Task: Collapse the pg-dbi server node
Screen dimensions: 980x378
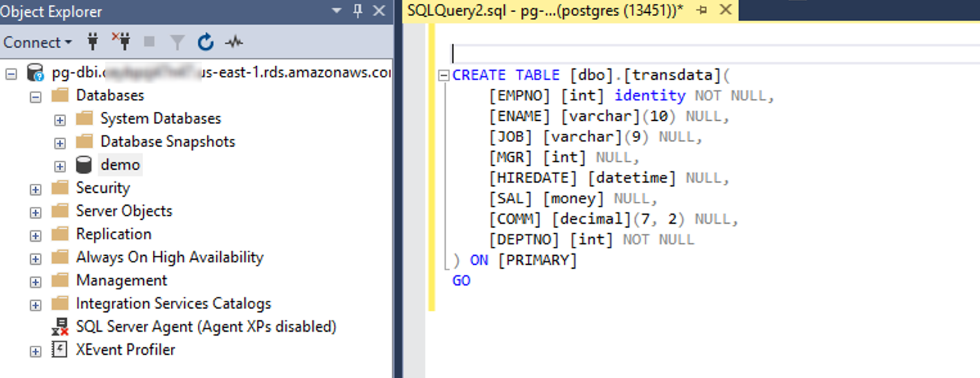Action: pos(11,73)
